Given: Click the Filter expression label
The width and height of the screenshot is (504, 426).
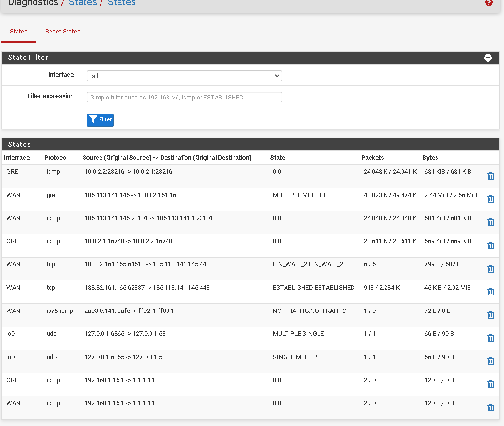Looking at the screenshot, I should [50, 96].
